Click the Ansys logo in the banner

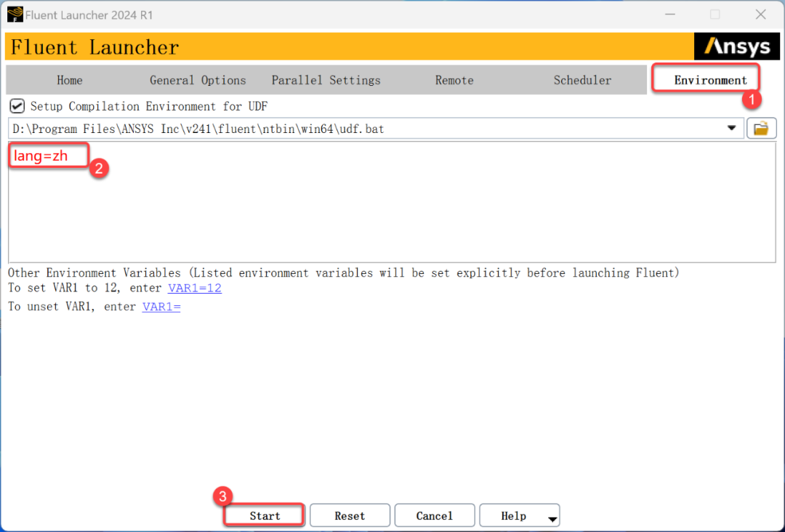pos(736,47)
